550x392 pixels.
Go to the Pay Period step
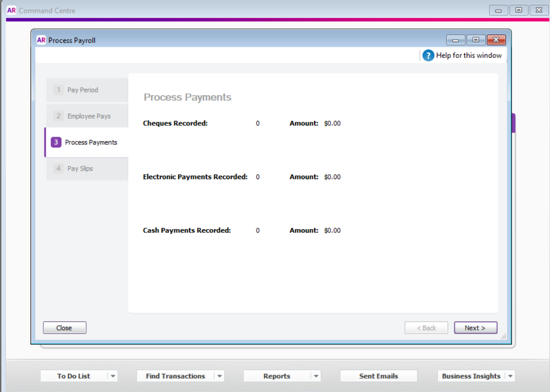coord(83,90)
